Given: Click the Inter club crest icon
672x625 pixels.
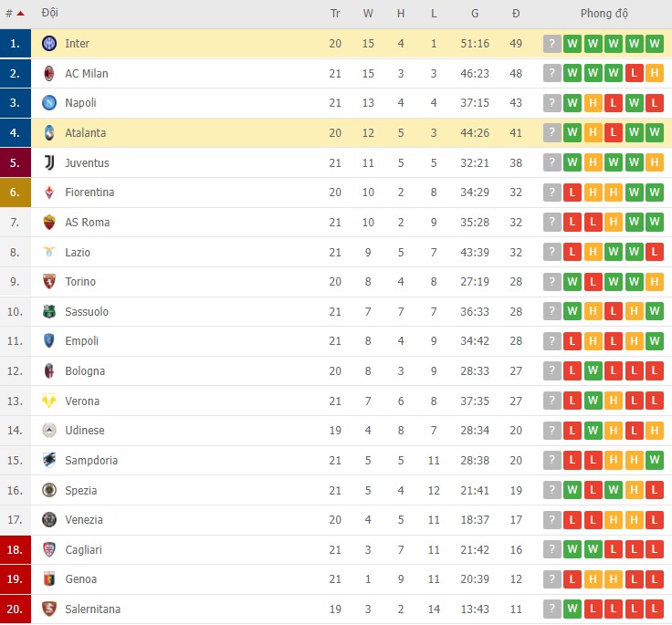Looking at the screenshot, I should tap(49, 44).
